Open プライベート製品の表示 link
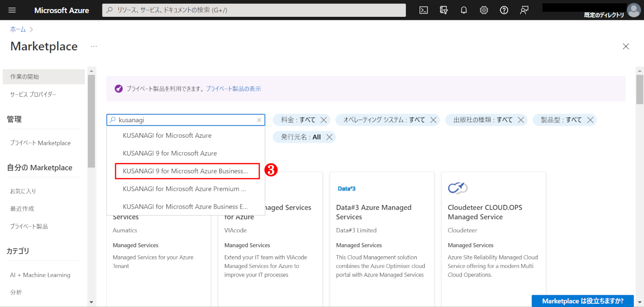The width and height of the screenshot is (644, 307). point(233,88)
